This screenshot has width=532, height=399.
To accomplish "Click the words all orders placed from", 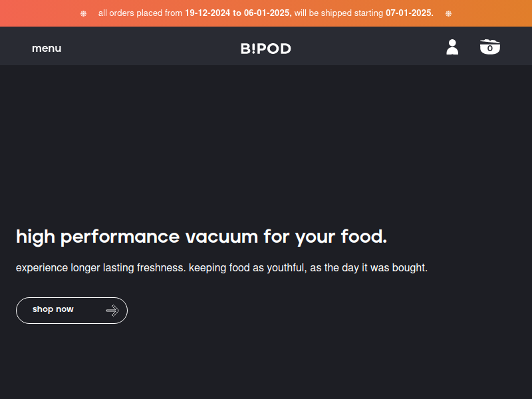I will coord(140,13).
